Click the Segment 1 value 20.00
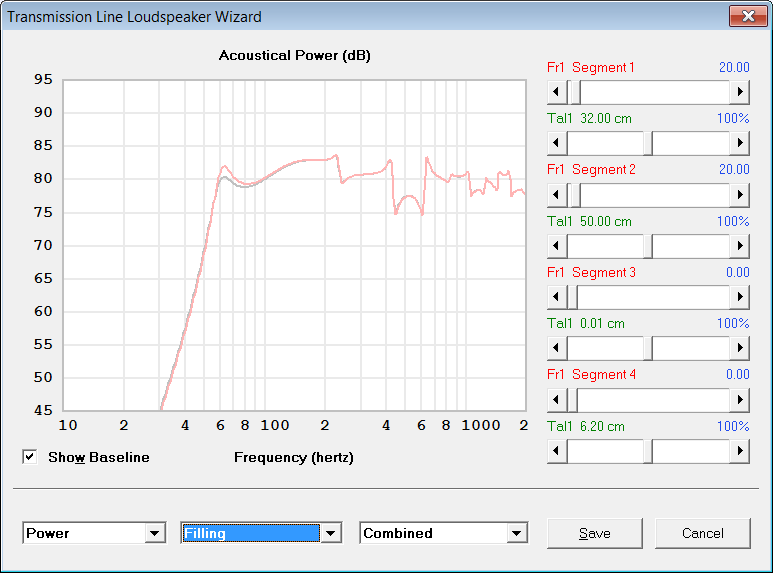Image resolution: width=773 pixels, height=573 pixels. coord(734,68)
